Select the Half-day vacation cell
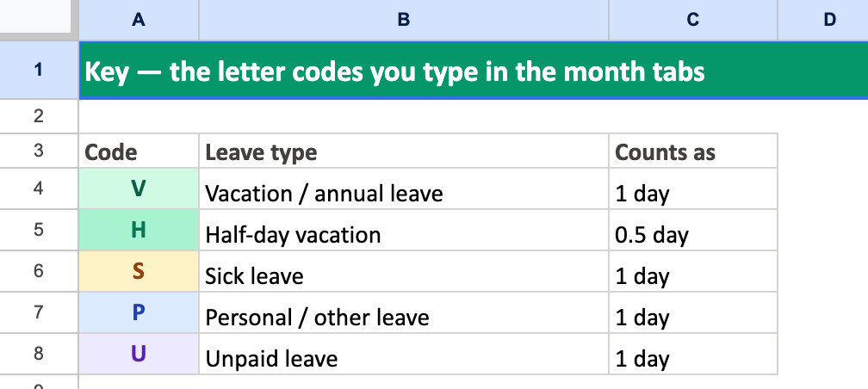This screenshot has width=868, height=389. (404, 230)
